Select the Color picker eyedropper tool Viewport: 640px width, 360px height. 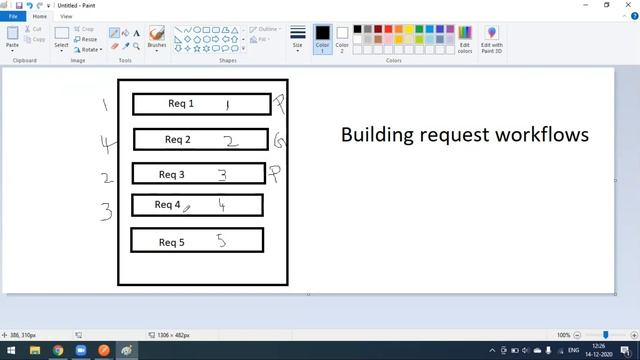pos(125,46)
